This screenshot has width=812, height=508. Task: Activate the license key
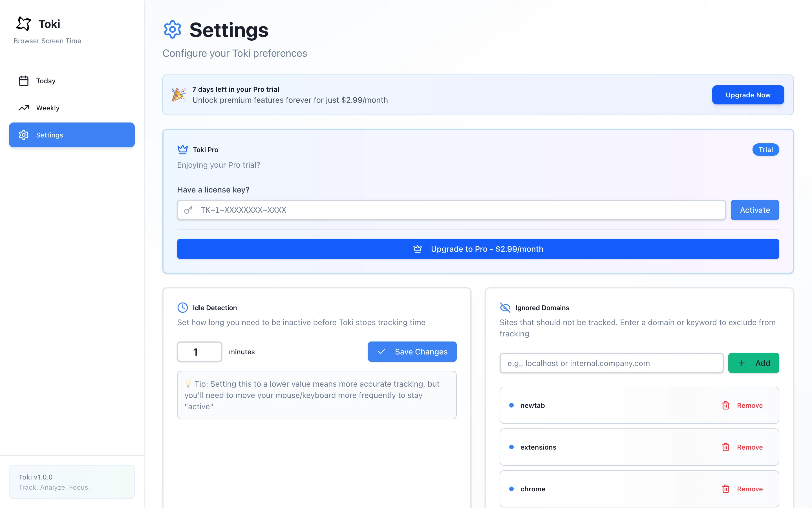click(754, 210)
